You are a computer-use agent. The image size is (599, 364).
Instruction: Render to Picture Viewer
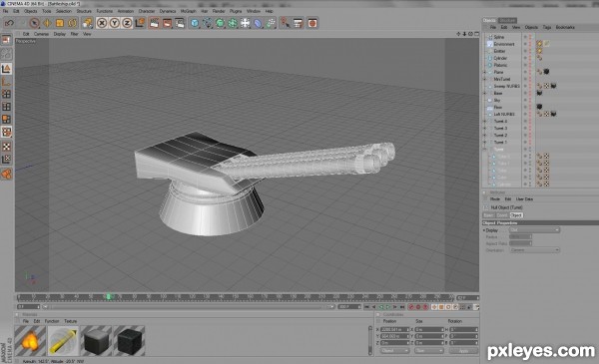coord(167,23)
